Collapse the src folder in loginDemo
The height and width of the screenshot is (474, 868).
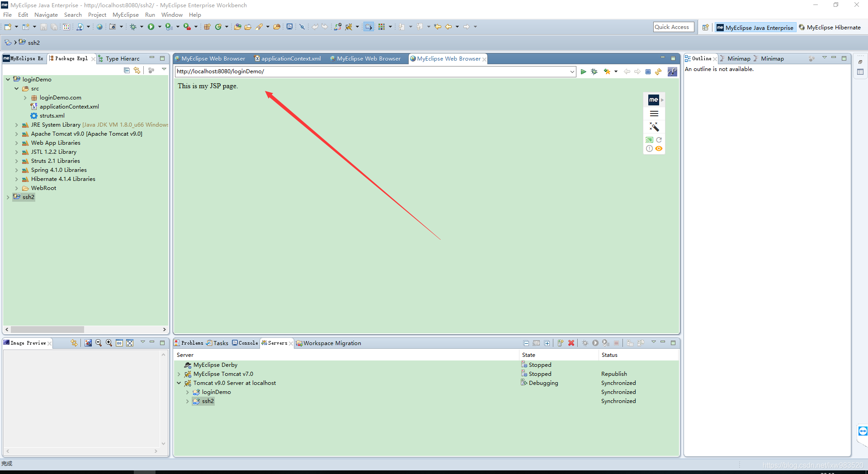17,89
